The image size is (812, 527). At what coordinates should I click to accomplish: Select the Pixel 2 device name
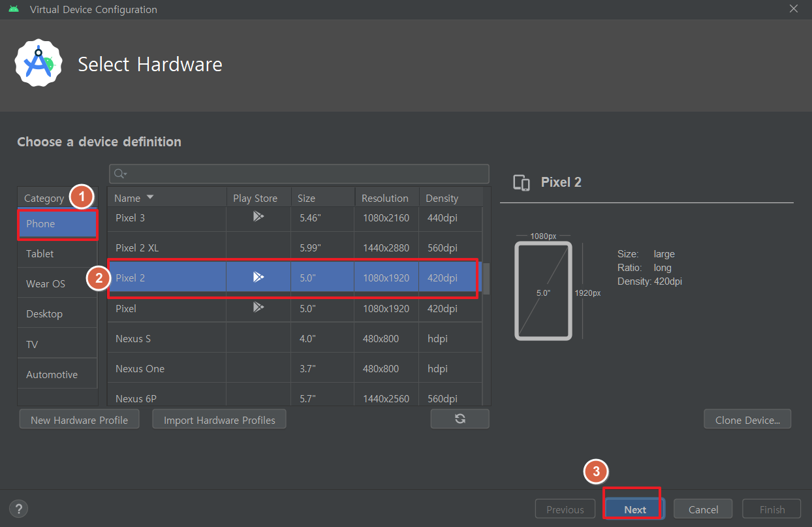[x=130, y=278]
